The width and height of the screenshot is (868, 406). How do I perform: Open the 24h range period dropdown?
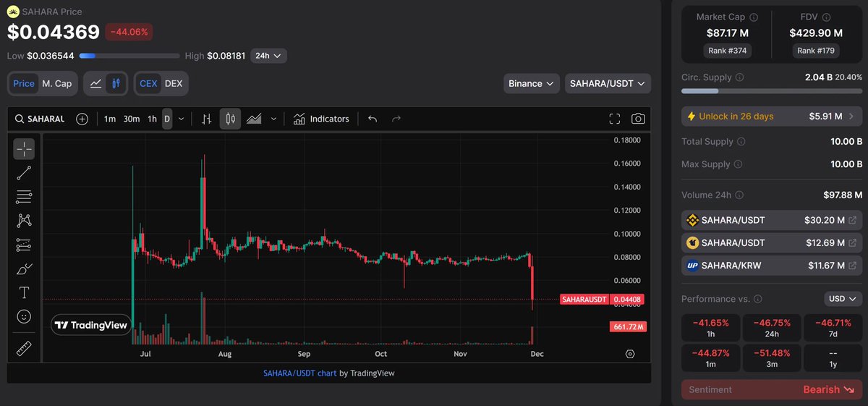pyautogui.click(x=268, y=55)
